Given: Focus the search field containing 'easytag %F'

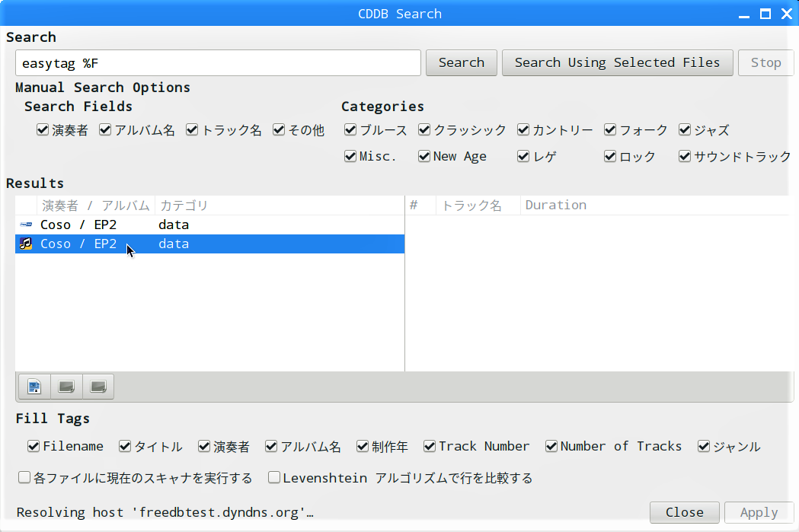Looking at the screenshot, I should coord(218,63).
